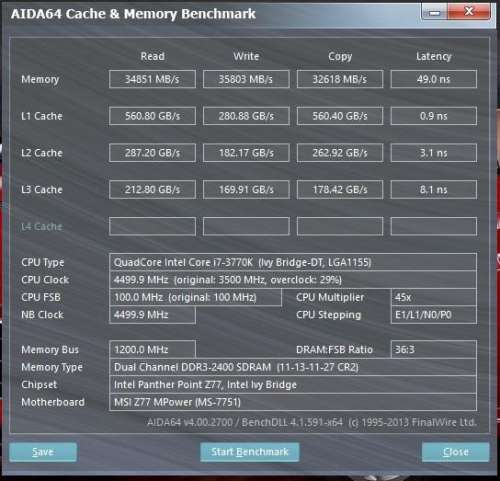Click the Copy column header

tap(340, 56)
